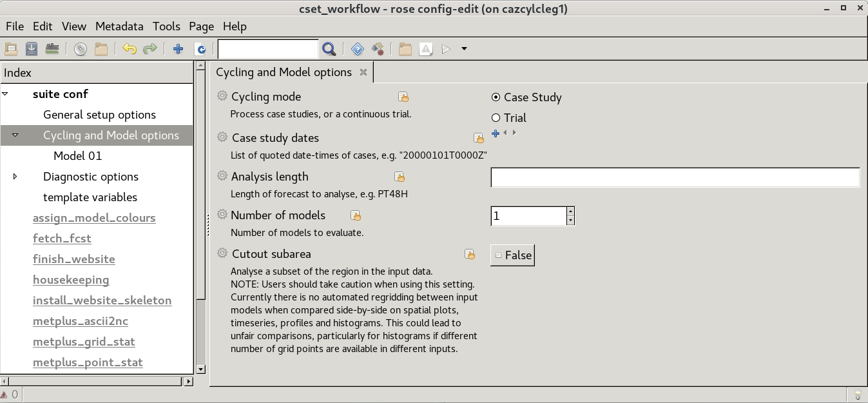Click the toolbar search text field
This screenshot has width=868, height=403.
point(268,49)
